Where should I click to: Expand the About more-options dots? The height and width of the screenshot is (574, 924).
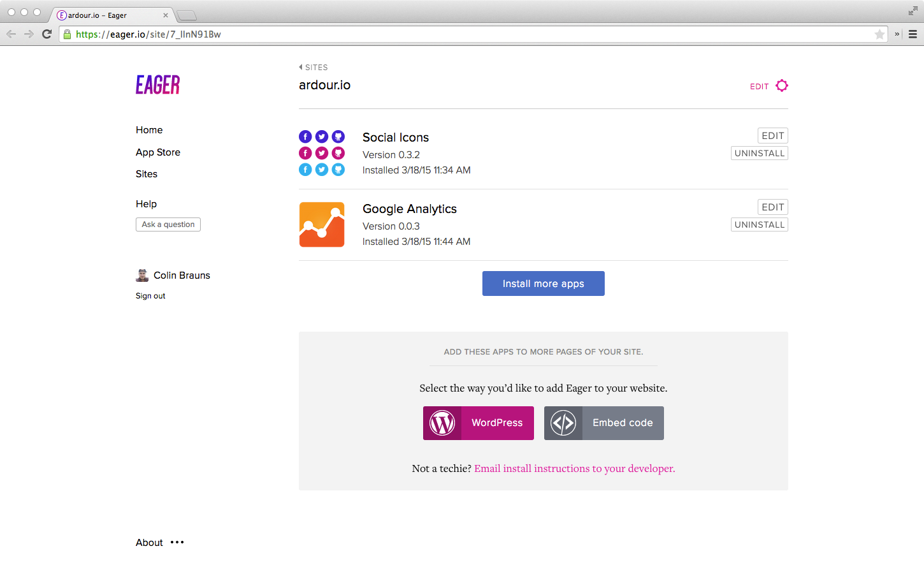coord(177,542)
